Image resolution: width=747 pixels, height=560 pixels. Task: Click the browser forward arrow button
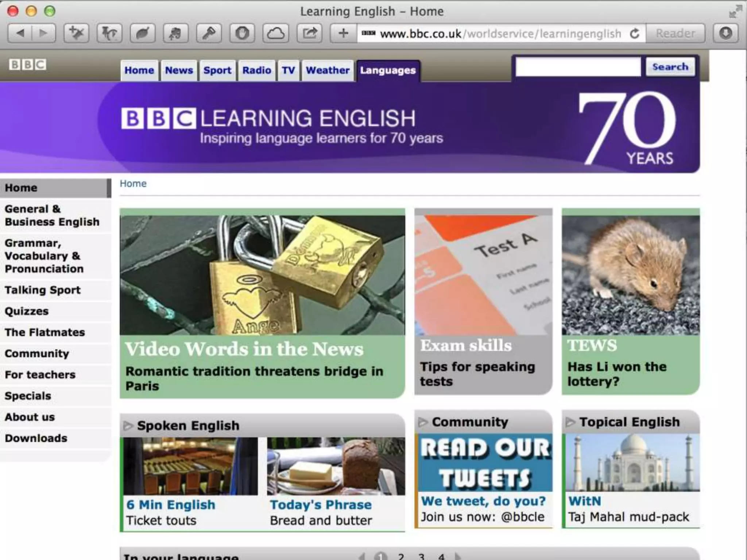43,34
